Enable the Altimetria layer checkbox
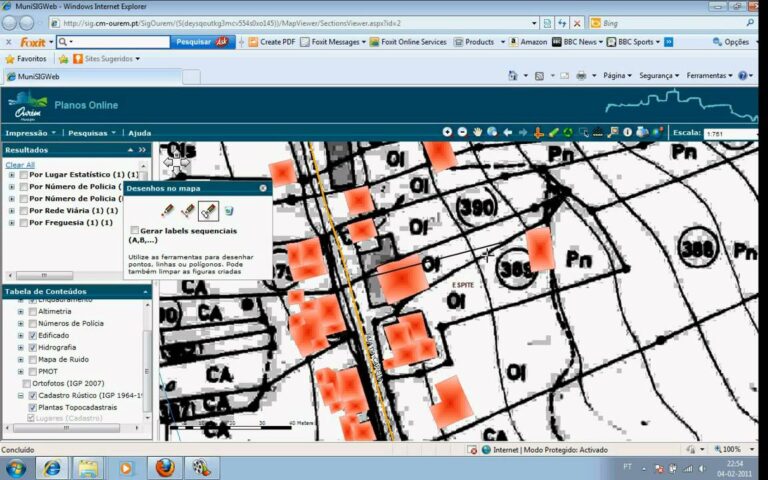Screen dimensions: 768x480 (x=33, y=312)
